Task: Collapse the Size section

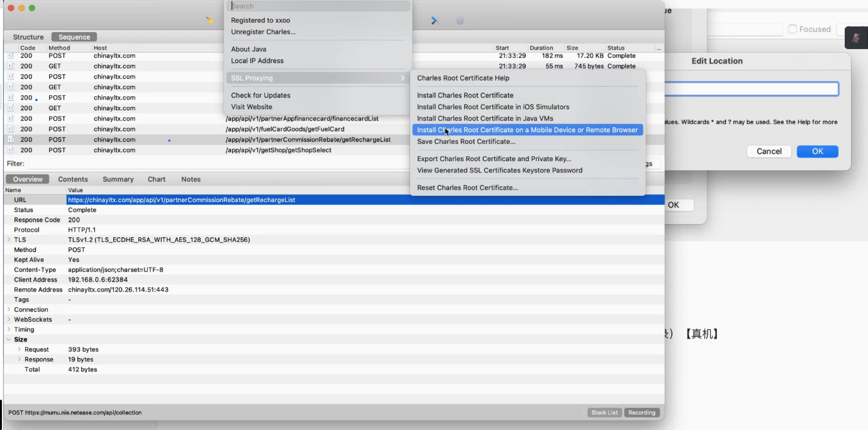Action: [9, 339]
